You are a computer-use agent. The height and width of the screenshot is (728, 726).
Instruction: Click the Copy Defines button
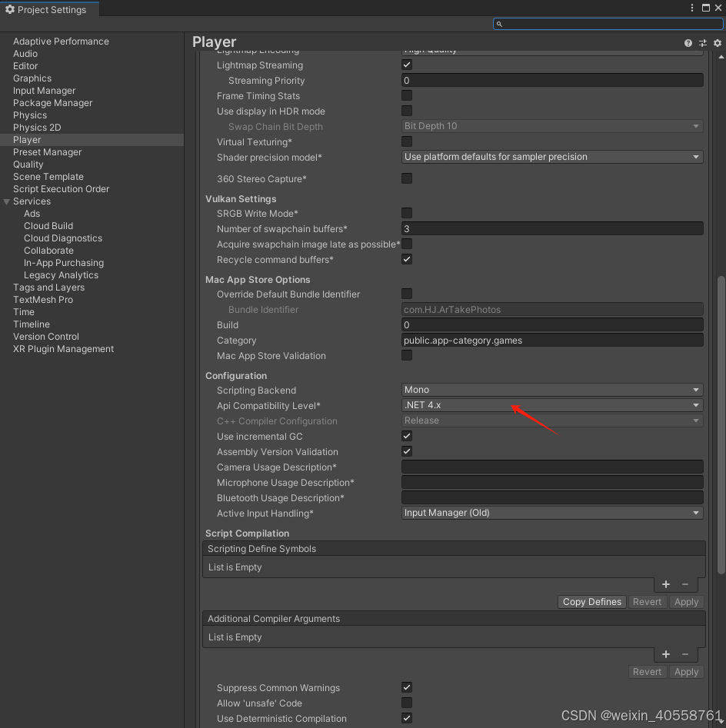591,601
